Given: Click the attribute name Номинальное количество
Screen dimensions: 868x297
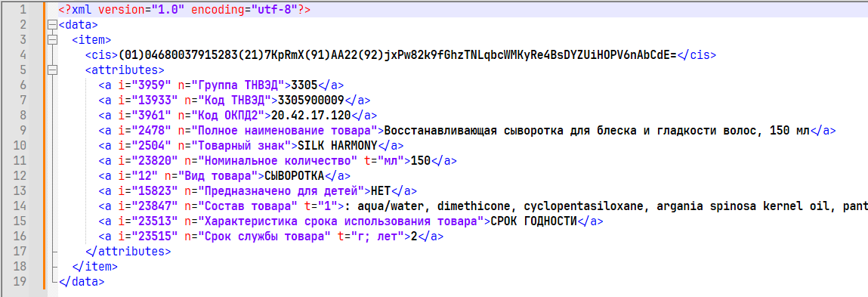Looking at the screenshot, I should [278, 161].
